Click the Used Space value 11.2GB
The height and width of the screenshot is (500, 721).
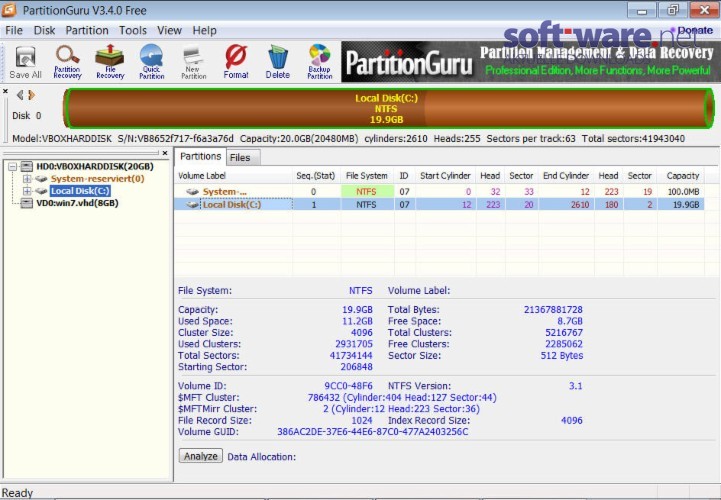pyautogui.click(x=357, y=321)
